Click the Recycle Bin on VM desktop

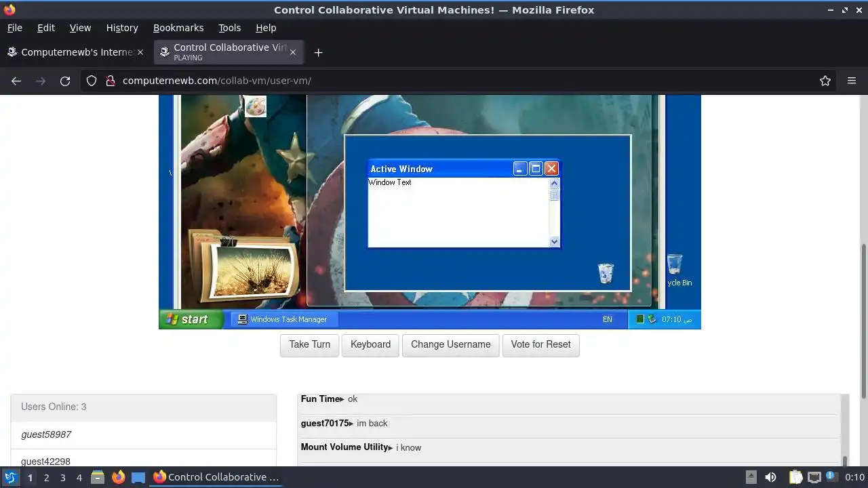tap(678, 270)
